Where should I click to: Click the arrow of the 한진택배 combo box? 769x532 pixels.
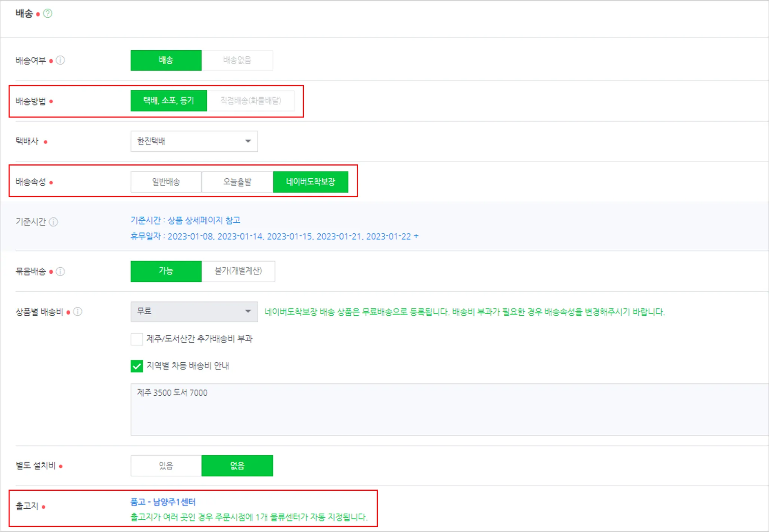[248, 141]
